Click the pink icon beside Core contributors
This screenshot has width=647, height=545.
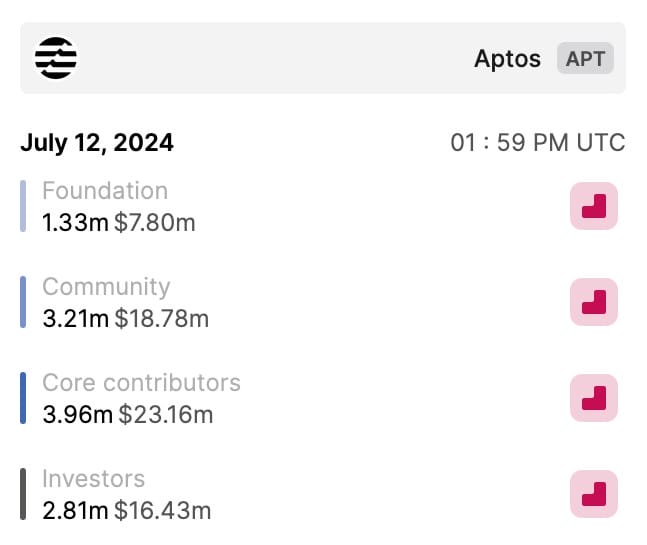coord(594,398)
